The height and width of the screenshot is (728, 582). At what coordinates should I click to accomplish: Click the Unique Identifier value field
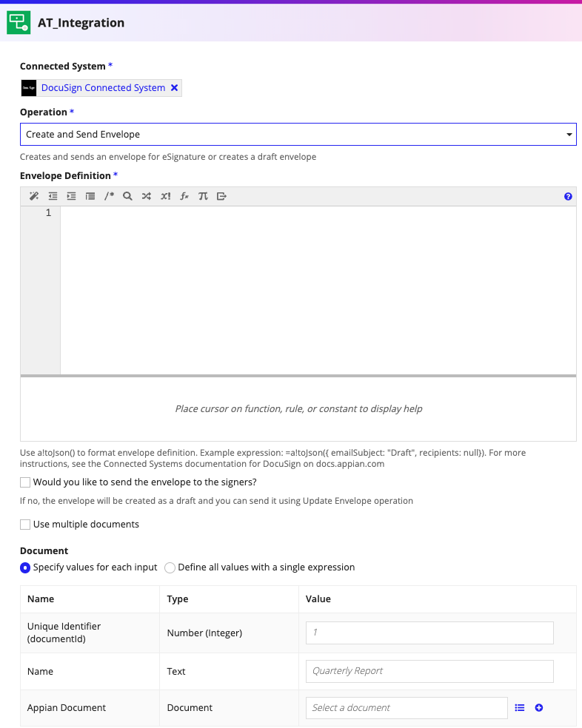429,633
